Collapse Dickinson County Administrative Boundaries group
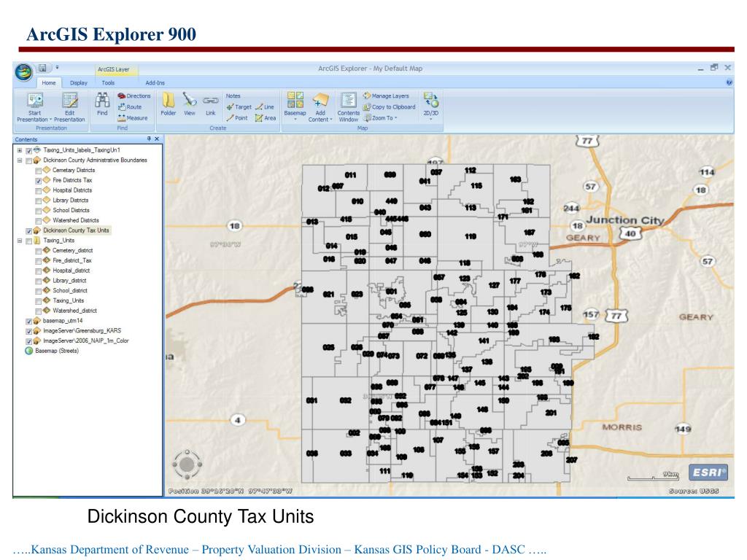Viewport: 747px width, 560px height. [x=20, y=160]
